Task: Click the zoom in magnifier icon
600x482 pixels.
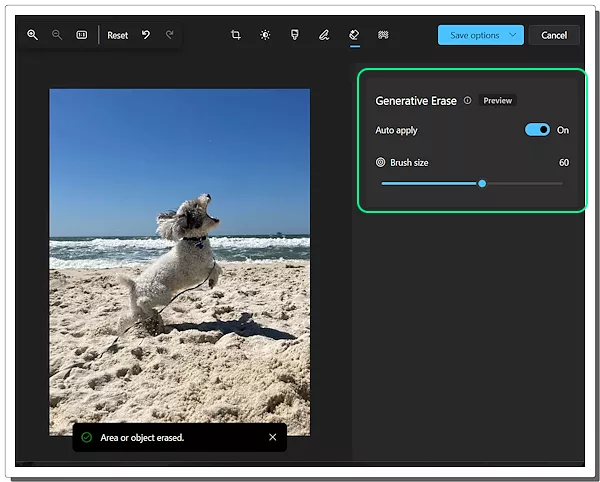Action: click(x=32, y=35)
